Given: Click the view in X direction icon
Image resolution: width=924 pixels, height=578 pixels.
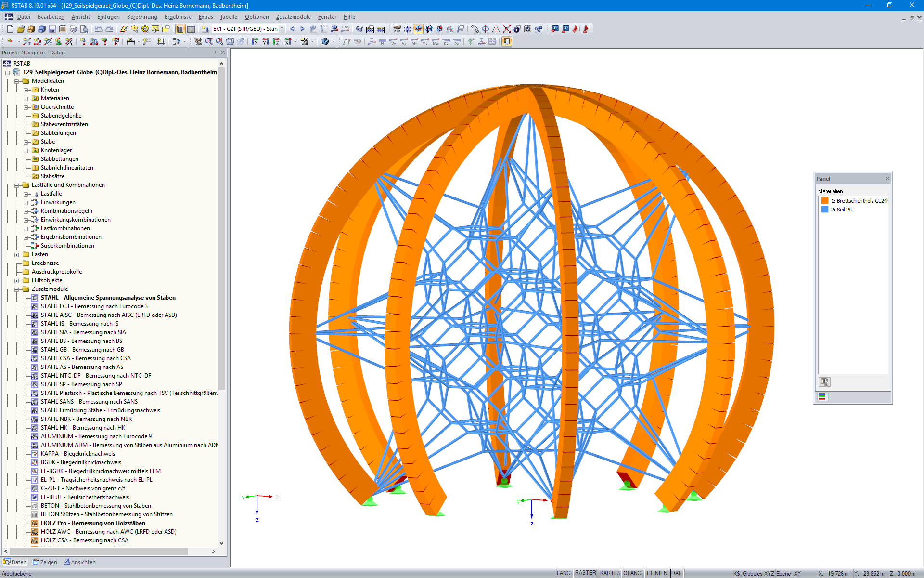Looking at the screenshot, I should coord(255,42).
